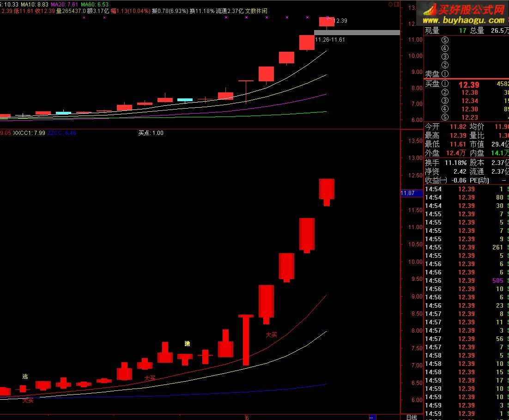
Task: Click the 逃 signal above the middle candles
Action: point(187,343)
